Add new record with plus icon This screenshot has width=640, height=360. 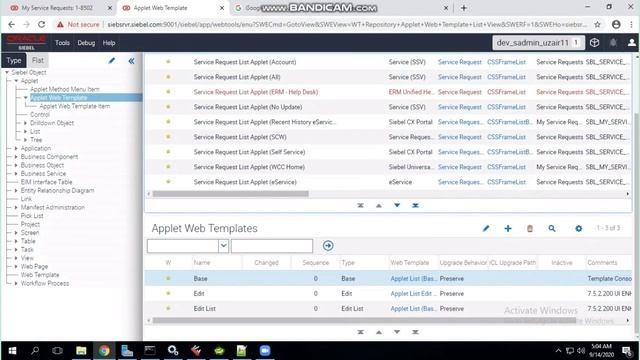(x=508, y=229)
